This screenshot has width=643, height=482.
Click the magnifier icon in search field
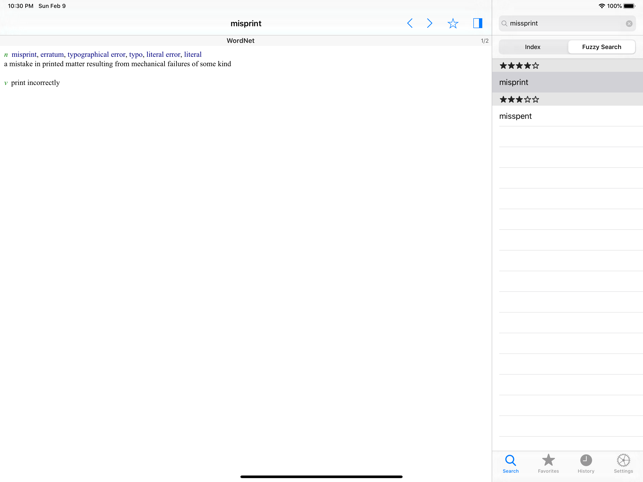(x=504, y=24)
